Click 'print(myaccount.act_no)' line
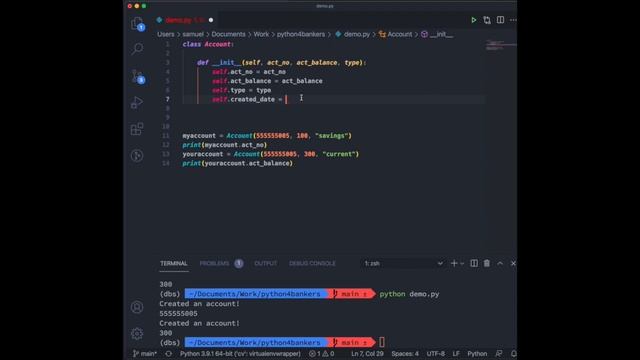 coord(224,145)
